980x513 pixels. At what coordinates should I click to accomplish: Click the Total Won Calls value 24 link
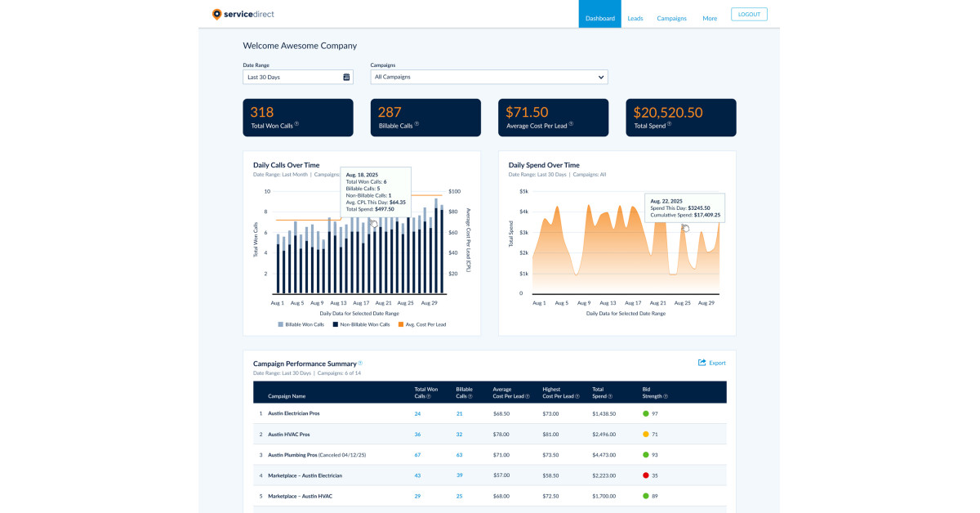(417, 413)
